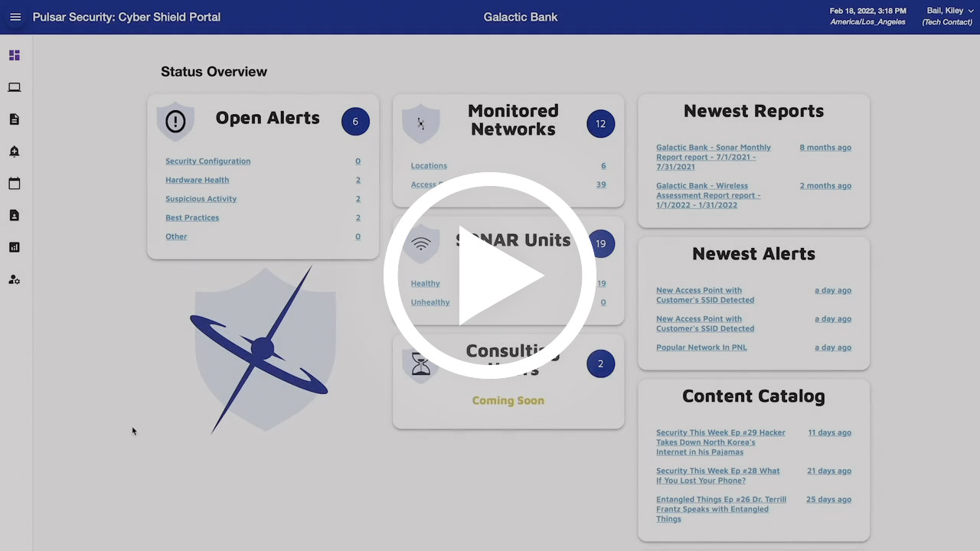The image size is (980, 551).
Task: Open Security This Week Ep #29 link
Action: tap(720, 442)
